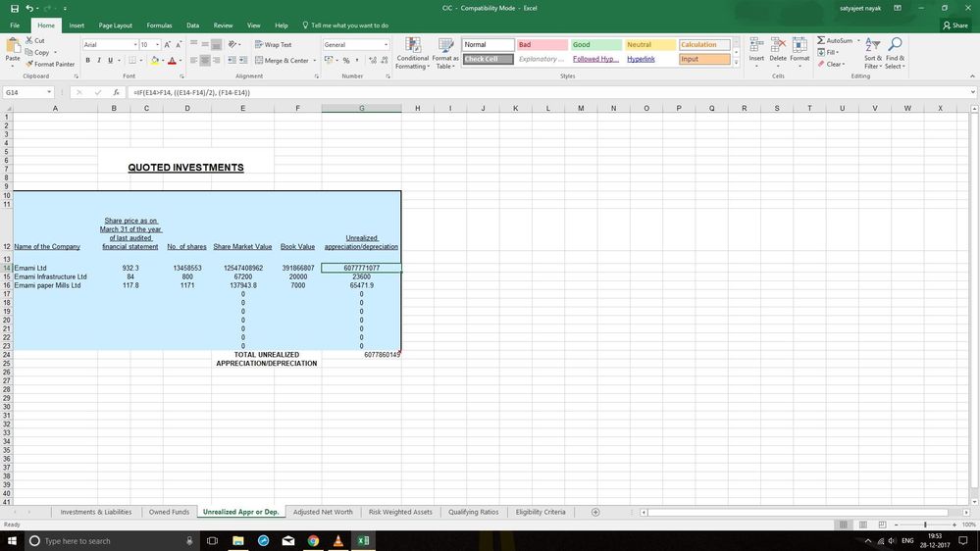
Task: Toggle Bold formatting
Action: [x=87, y=61]
